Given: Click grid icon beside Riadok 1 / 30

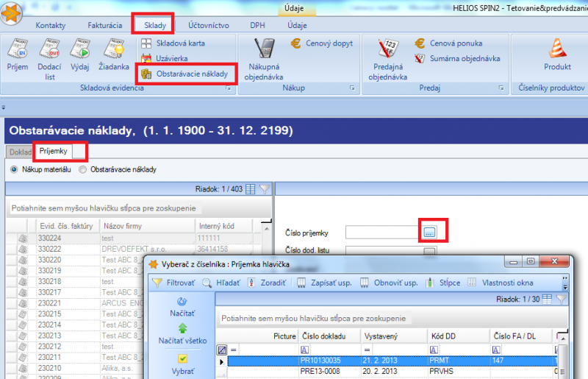Looking at the screenshot, I should [547, 300].
